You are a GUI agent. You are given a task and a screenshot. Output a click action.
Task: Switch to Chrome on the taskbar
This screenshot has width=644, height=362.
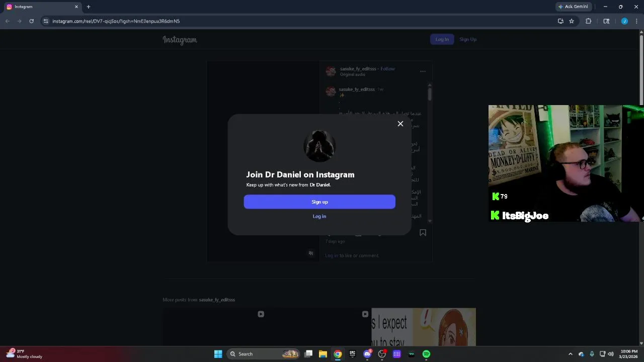[338, 354]
